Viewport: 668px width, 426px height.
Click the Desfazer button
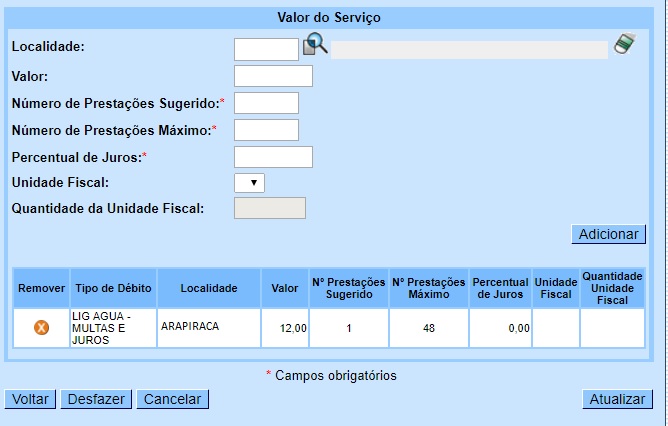(96, 399)
